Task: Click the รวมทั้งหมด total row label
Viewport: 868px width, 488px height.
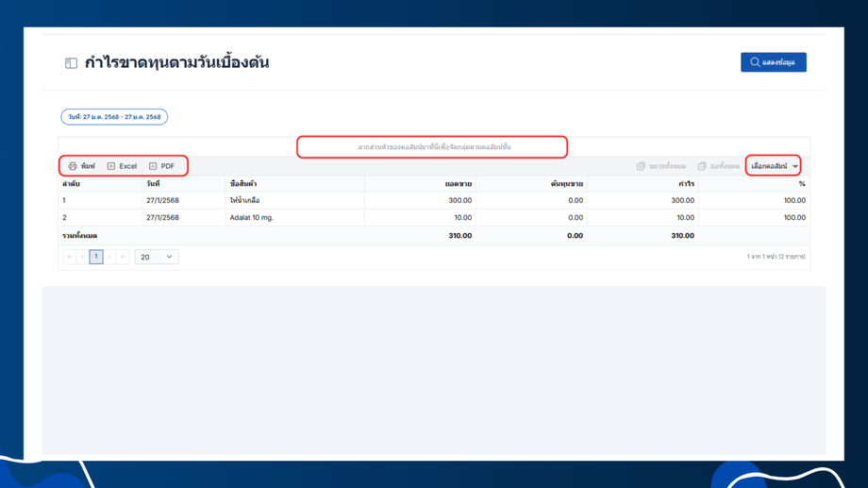Action: point(79,236)
